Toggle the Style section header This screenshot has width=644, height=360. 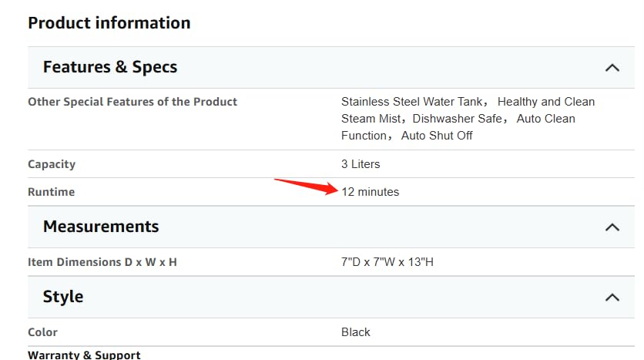click(x=63, y=297)
